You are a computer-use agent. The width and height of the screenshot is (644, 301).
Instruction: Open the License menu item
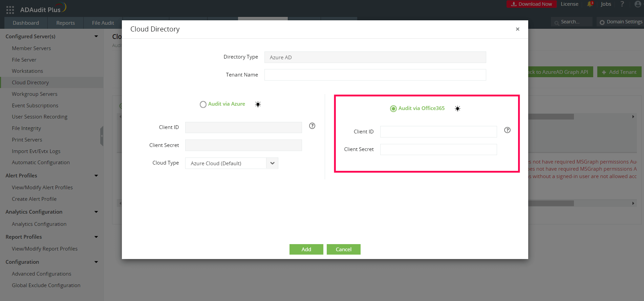coord(570,4)
